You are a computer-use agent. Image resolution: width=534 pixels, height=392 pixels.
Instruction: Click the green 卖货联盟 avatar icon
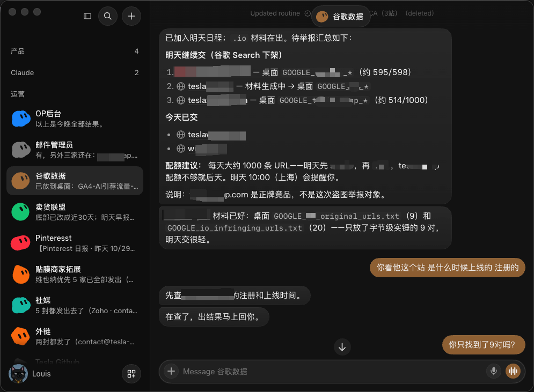21,212
